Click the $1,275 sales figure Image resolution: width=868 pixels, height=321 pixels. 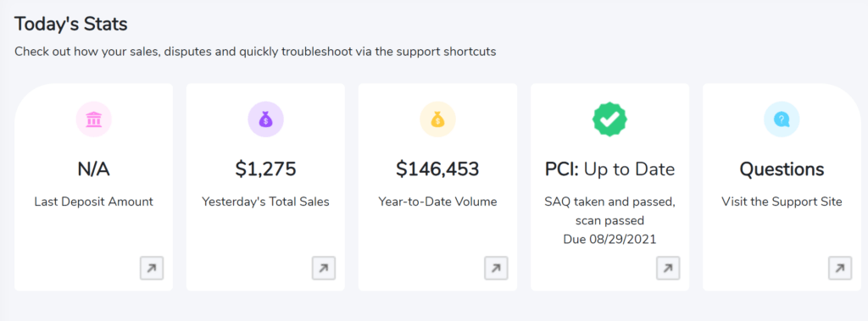[265, 169]
